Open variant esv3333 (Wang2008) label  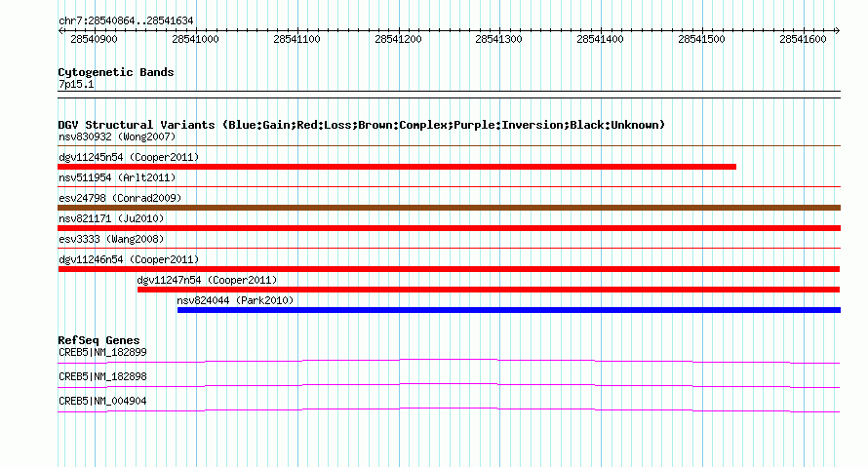click(x=111, y=239)
